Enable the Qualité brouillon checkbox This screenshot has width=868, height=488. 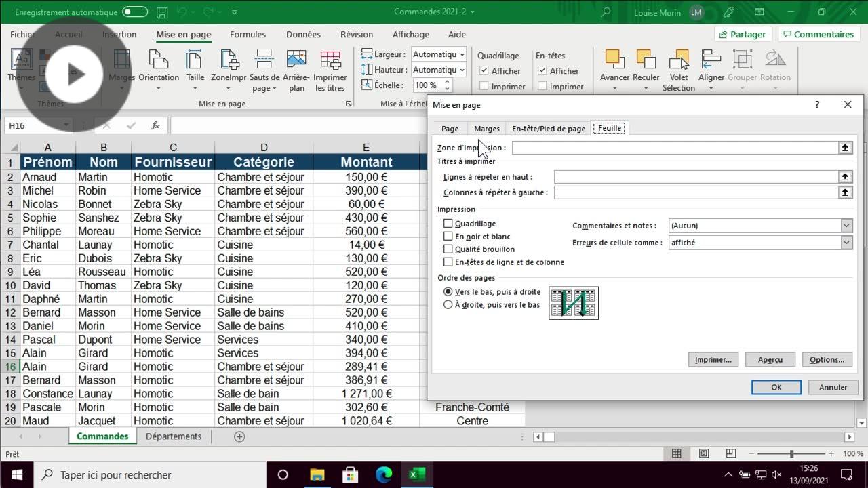click(x=448, y=249)
